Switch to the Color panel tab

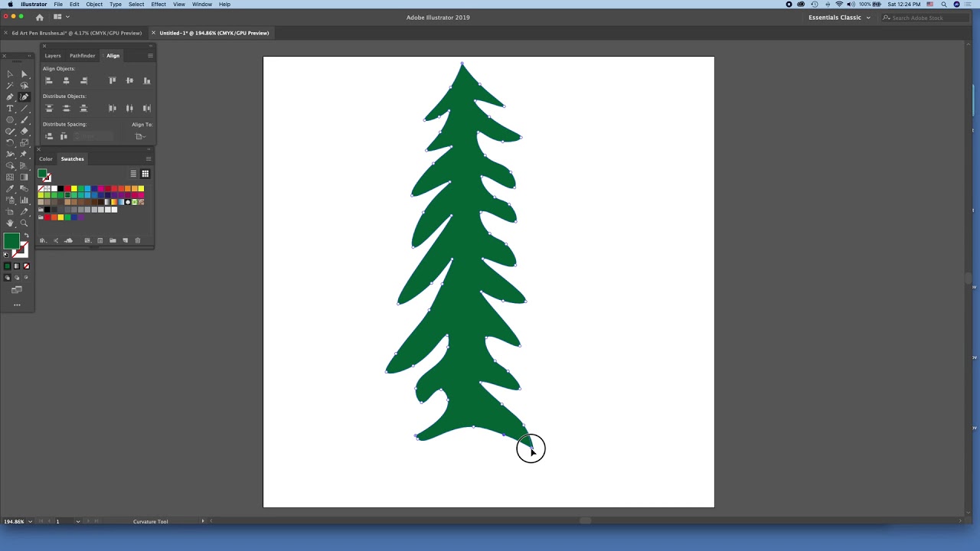[x=46, y=158]
